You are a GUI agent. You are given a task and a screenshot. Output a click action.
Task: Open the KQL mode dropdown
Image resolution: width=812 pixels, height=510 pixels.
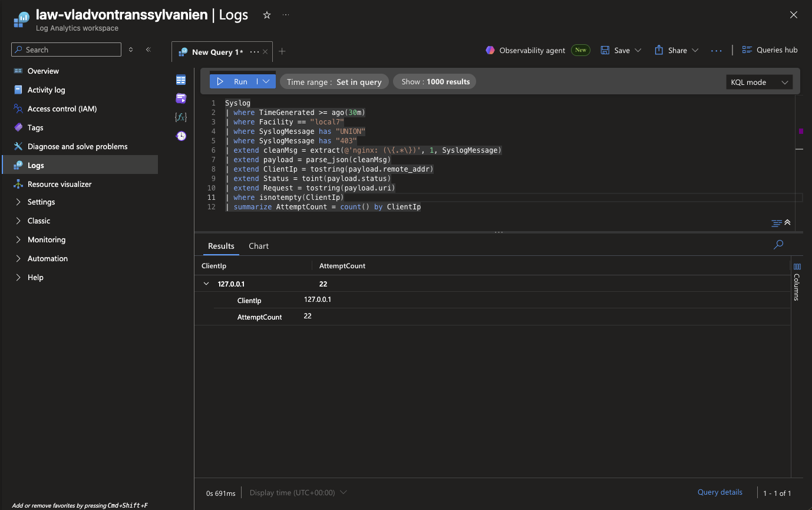coord(759,83)
